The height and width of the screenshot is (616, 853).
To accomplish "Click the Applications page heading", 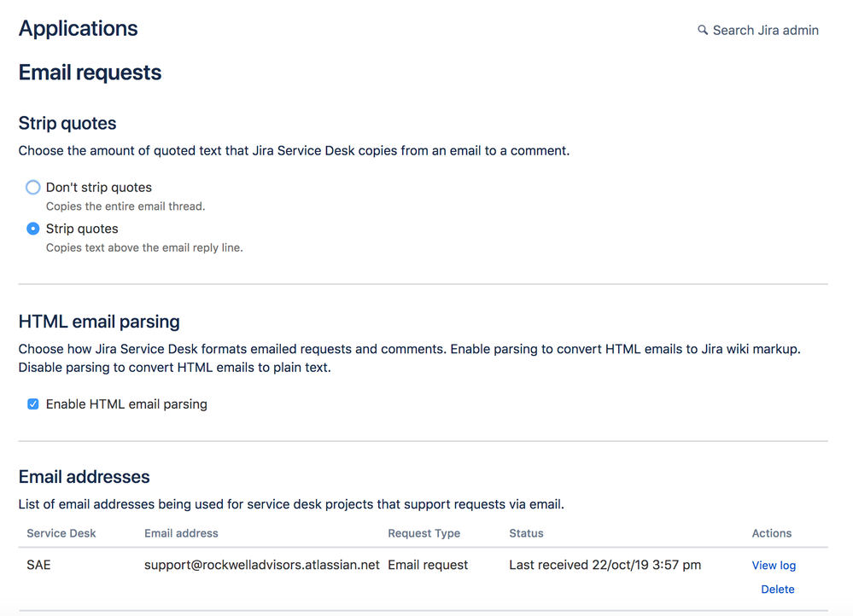I will 79,29.
